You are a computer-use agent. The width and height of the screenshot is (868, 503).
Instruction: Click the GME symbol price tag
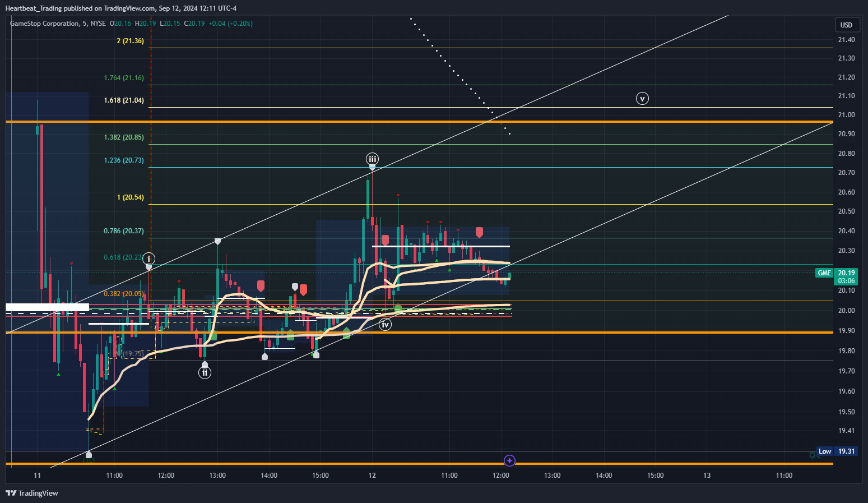[824, 273]
